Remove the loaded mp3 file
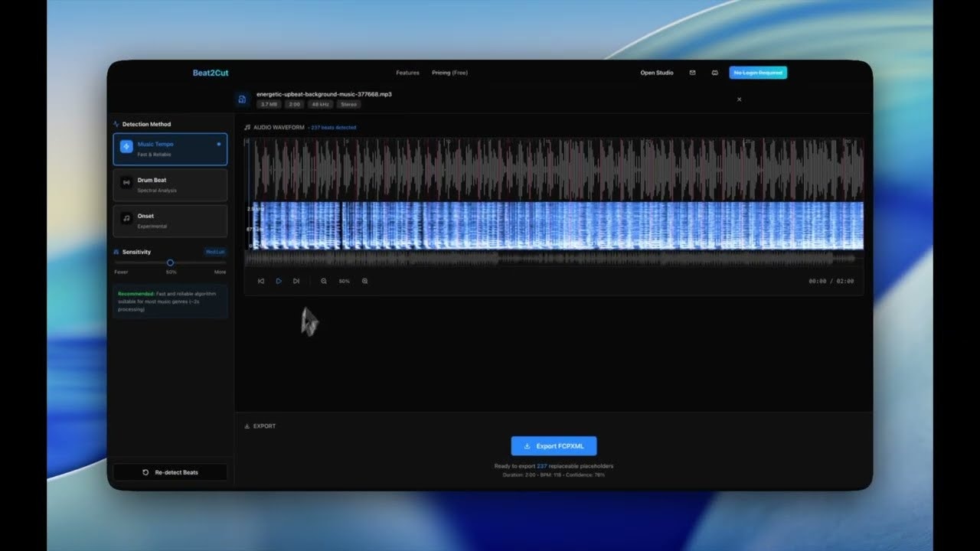The width and height of the screenshot is (980, 551). tap(739, 99)
